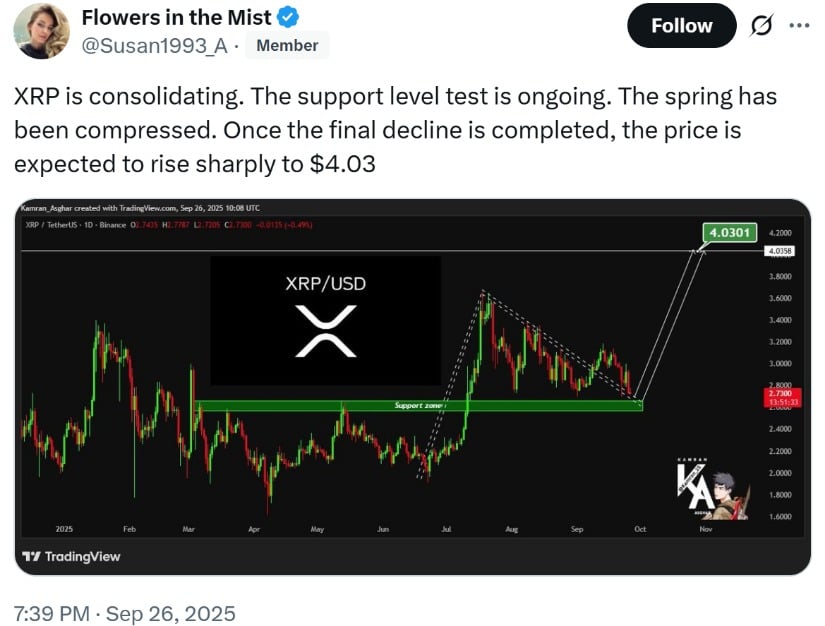Click the Member badge

pyautogui.click(x=287, y=45)
